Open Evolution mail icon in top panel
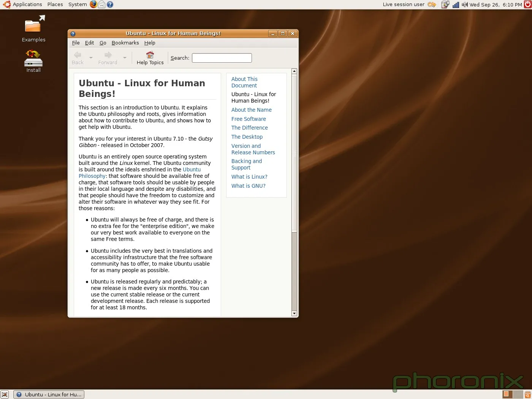532x399 pixels. pos(102,5)
